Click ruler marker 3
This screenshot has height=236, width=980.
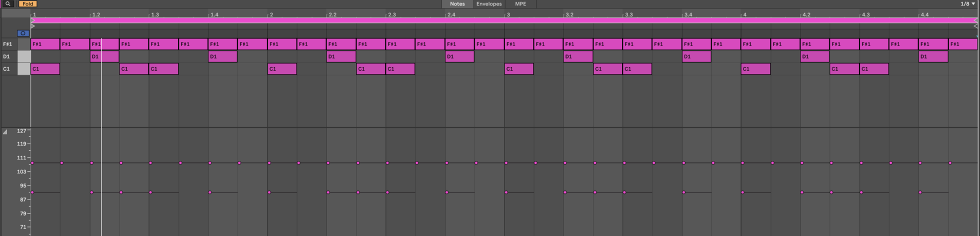point(508,14)
